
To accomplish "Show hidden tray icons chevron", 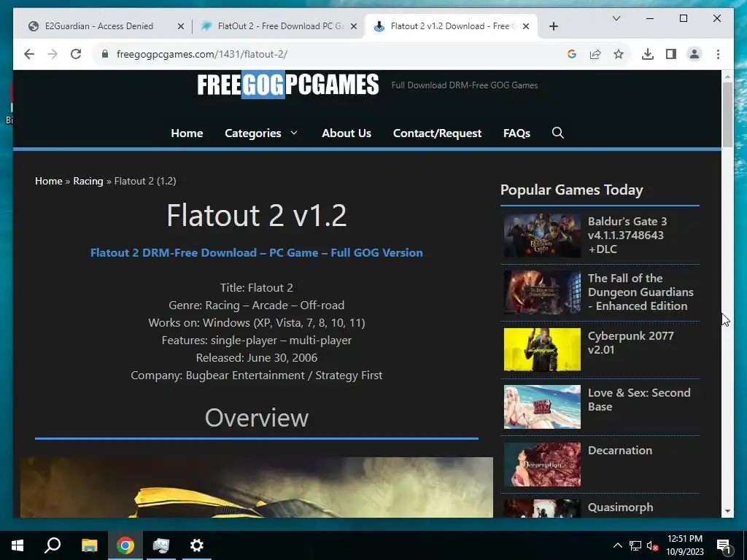I will point(617,545).
